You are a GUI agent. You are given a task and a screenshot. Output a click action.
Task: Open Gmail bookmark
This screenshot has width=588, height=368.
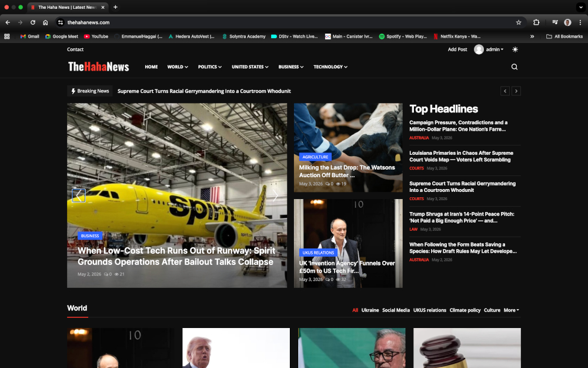coord(29,37)
